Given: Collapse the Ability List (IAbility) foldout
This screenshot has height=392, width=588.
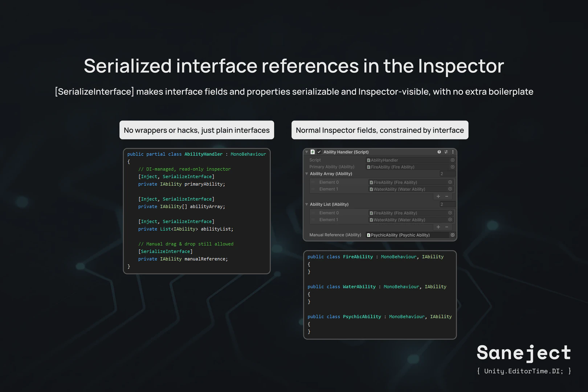Looking at the screenshot, I should [x=307, y=204].
